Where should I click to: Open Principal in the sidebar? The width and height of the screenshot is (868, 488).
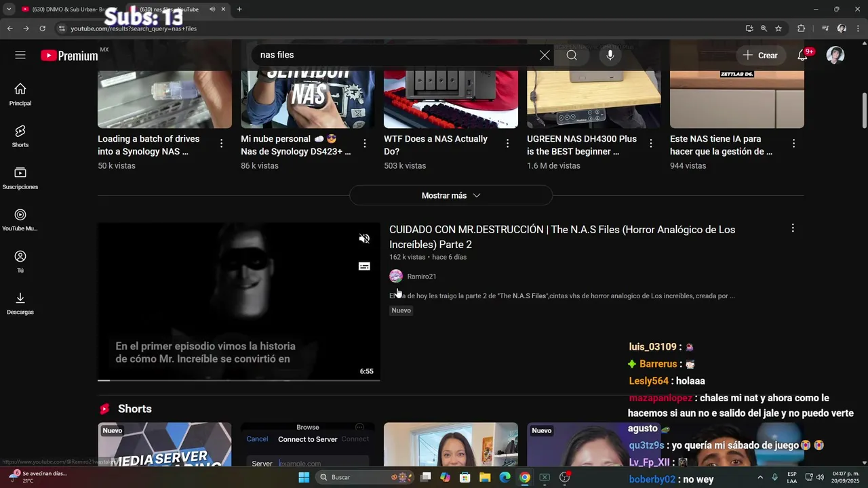(20, 94)
